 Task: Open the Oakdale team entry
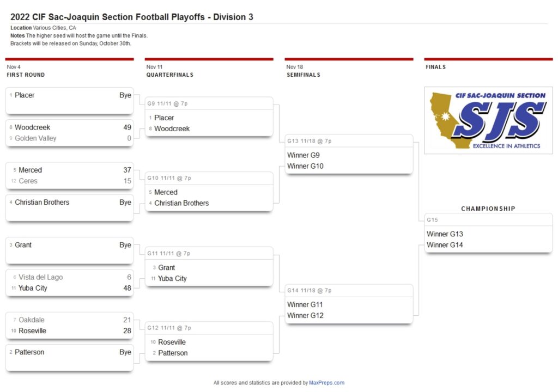click(31, 320)
